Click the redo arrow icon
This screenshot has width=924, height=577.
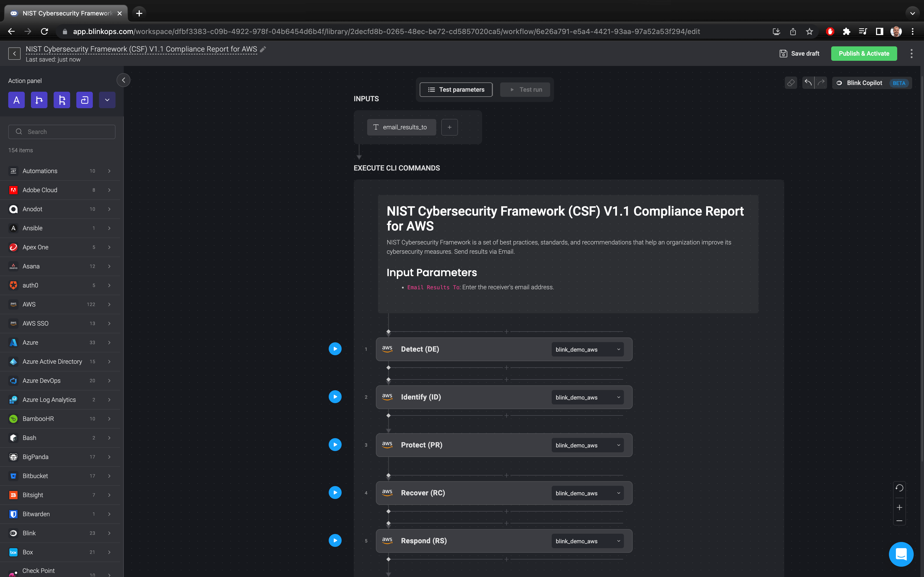pyautogui.click(x=821, y=83)
